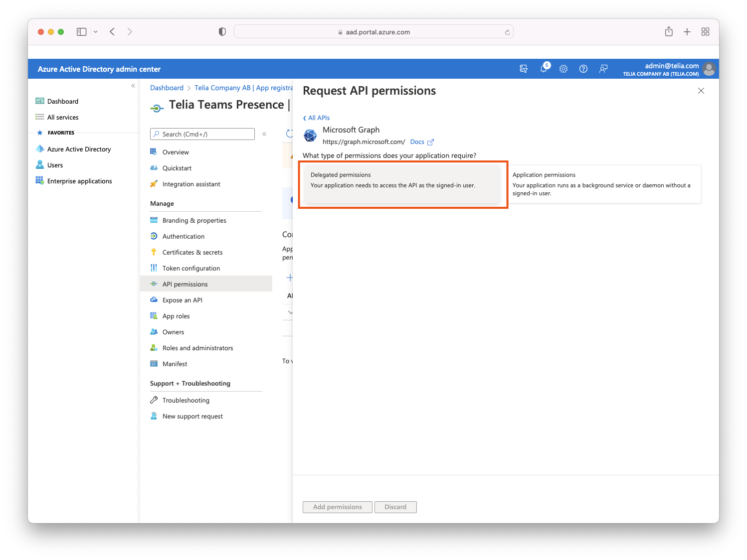Go back to All APIs
This screenshot has height=560, width=747.
(x=316, y=118)
